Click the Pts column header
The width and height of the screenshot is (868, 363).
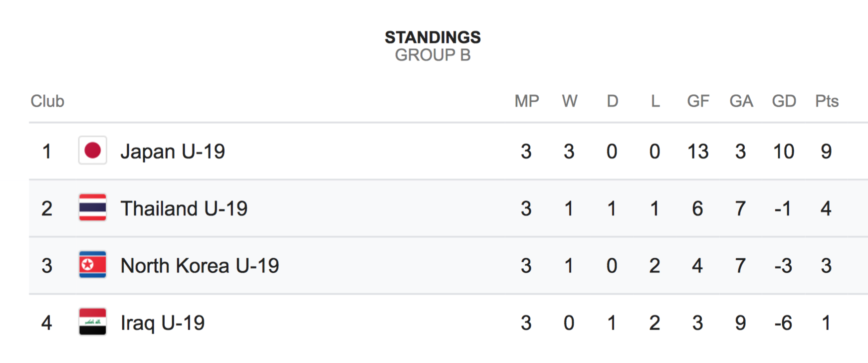coord(827,101)
